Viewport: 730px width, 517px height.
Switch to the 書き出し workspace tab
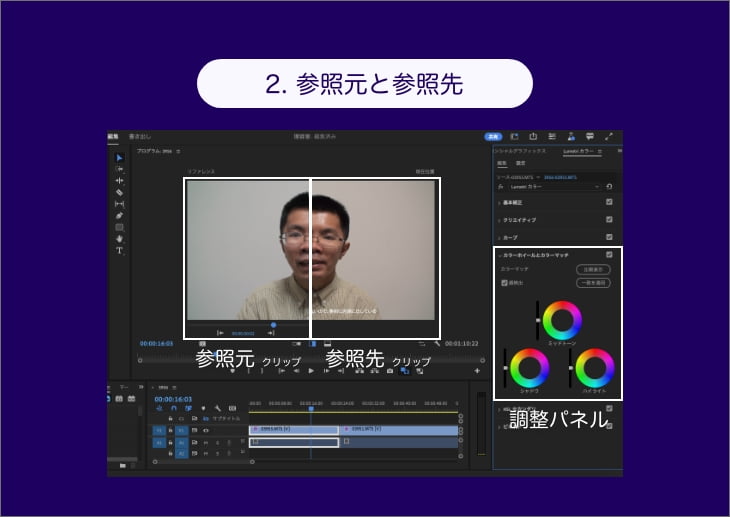139,136
